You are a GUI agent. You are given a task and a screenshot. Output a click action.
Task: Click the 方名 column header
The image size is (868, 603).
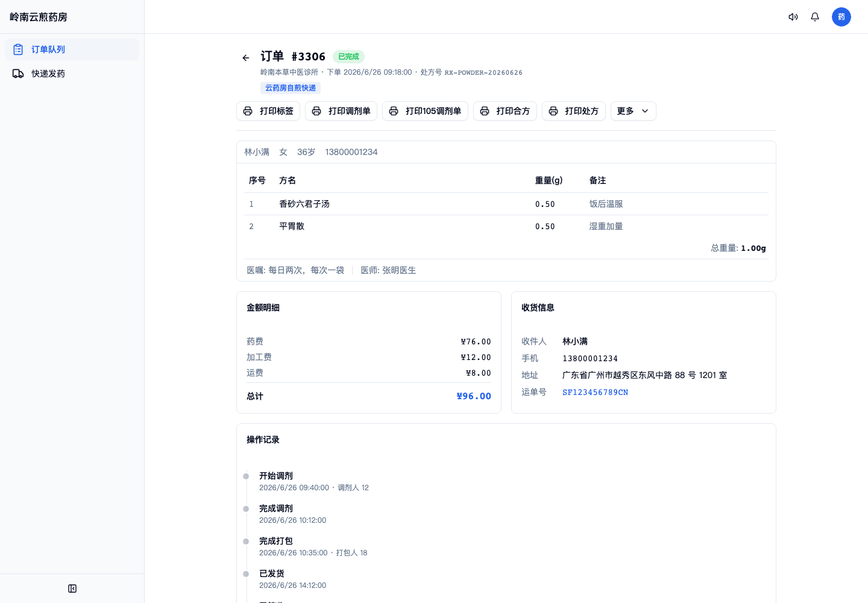[288, 180]
